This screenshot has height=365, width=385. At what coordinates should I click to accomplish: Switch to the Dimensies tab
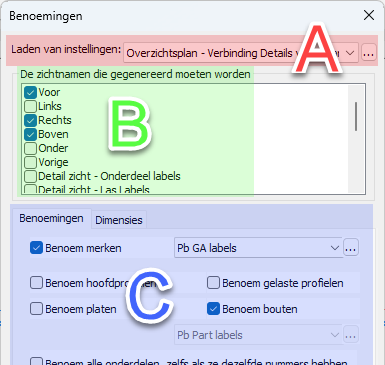119,220
